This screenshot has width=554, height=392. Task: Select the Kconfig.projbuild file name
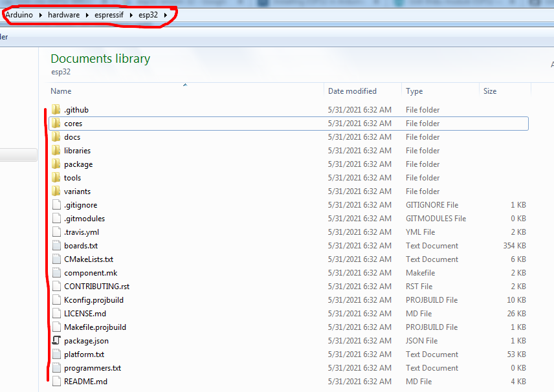pyautogui.click(x=94, y=301)
